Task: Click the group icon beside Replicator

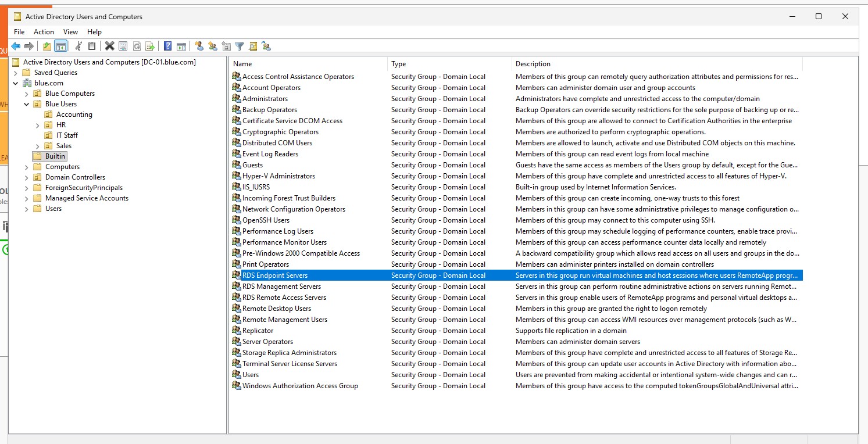Action: 236,331
